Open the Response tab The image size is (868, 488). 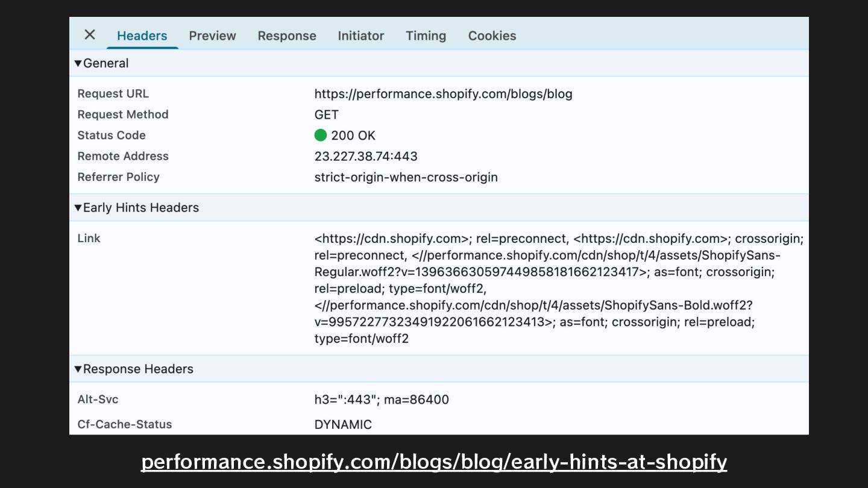click(x=286, y=36)
